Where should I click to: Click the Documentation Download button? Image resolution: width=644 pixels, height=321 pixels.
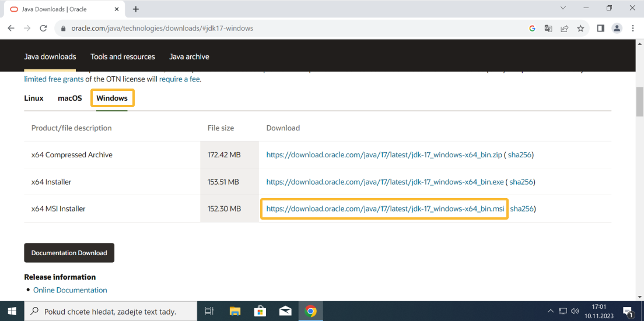(x=69, y=253)
